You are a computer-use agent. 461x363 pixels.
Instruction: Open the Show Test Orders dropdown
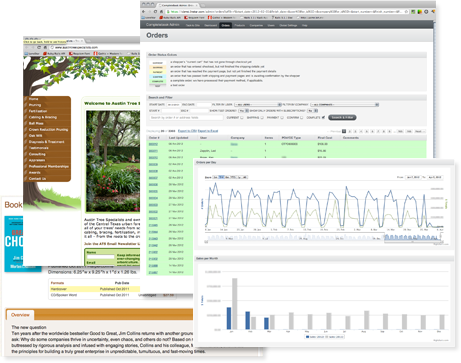pos(244,111)
